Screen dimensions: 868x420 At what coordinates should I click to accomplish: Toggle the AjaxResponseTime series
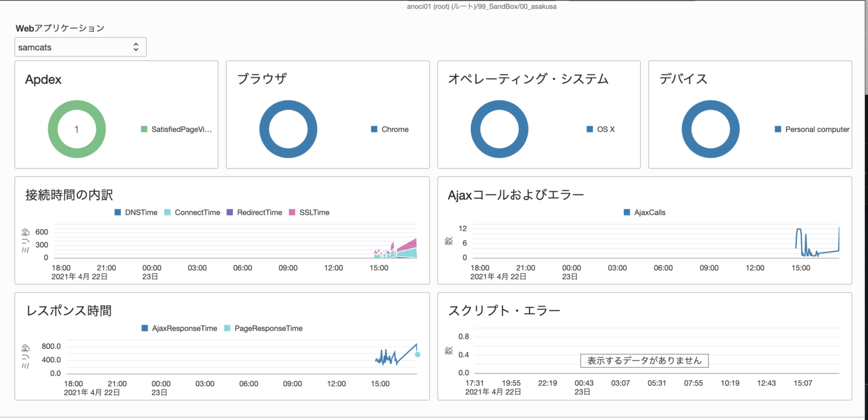(144, 328)
